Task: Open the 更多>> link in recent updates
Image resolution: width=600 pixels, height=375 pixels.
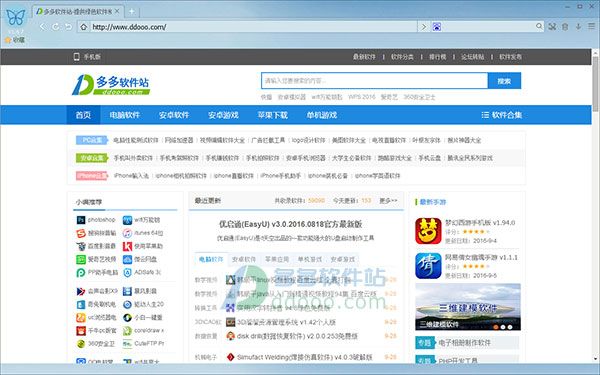Action: (x=388, y=201)
